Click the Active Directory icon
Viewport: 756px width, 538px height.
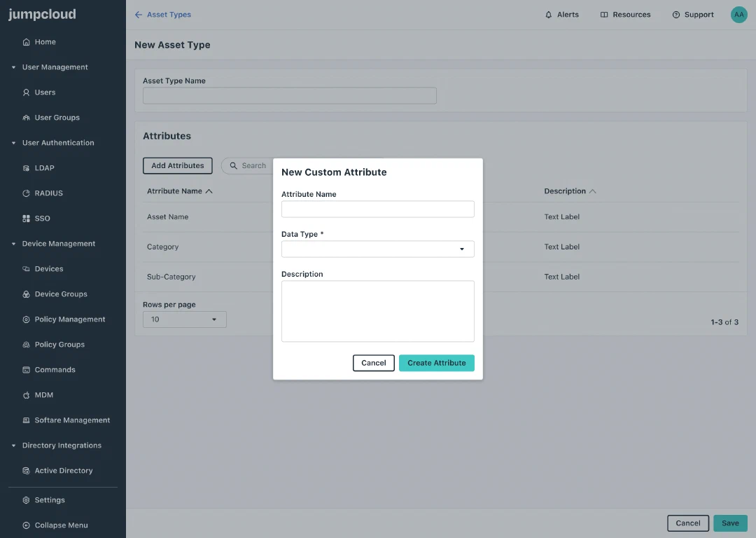coord(26,471)
